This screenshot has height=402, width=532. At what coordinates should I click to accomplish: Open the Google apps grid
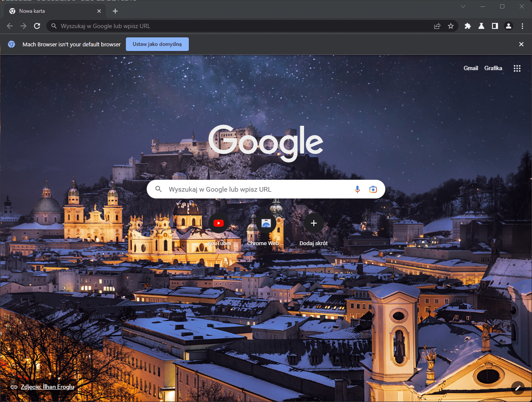[x=517, y=68]
